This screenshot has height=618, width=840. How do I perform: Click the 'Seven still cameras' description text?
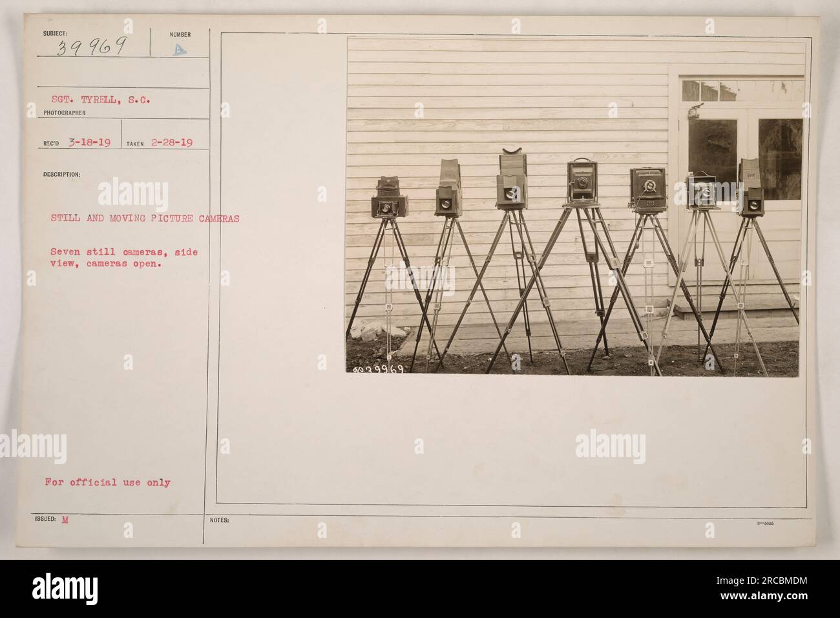[125, 259]
